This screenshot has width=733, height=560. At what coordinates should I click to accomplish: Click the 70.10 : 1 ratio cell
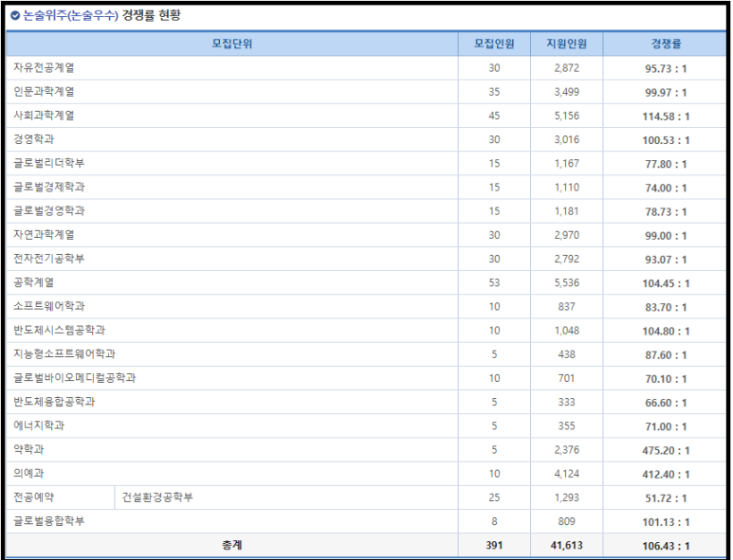click(666, 379)
